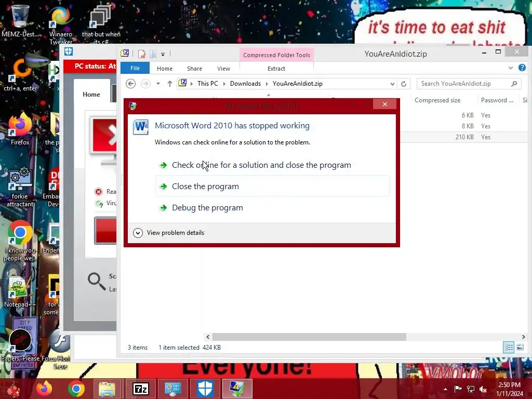532x399 pixels.
Task: Click Explorer's Properties quick access toolbar icon
Action: pyautogui.click(x=141, y=54)
